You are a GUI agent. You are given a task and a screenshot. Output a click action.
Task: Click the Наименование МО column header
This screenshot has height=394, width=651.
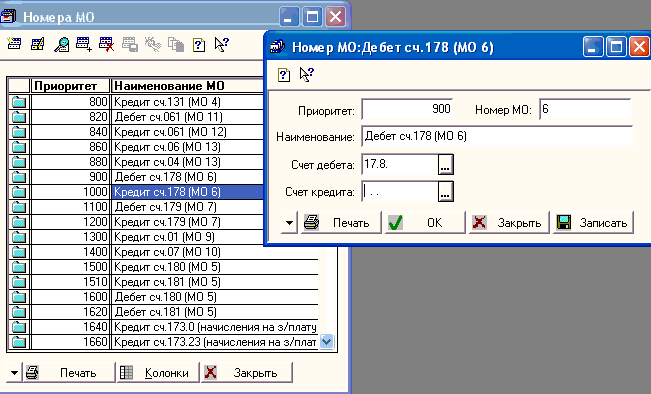click(188, 86)
